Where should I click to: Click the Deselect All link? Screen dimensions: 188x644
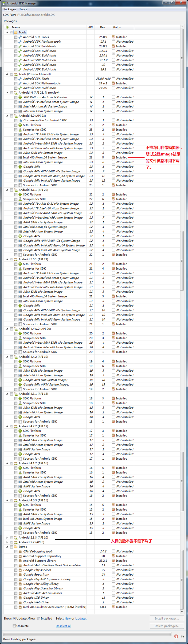point(63,626)
